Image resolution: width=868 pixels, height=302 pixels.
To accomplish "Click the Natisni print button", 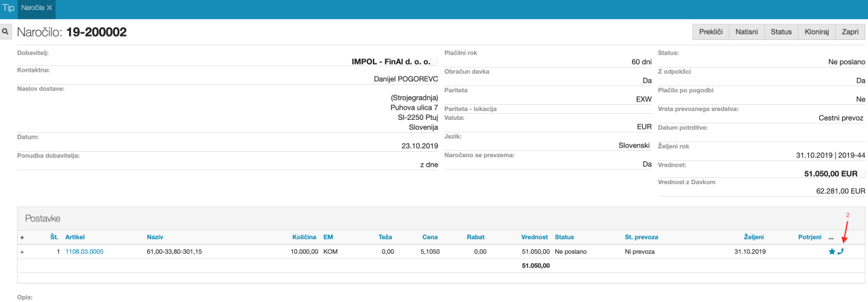I will [x=747, y=32].
